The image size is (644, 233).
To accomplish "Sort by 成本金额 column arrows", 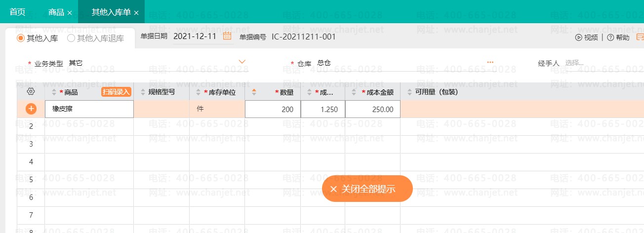I will coord(354,92).
